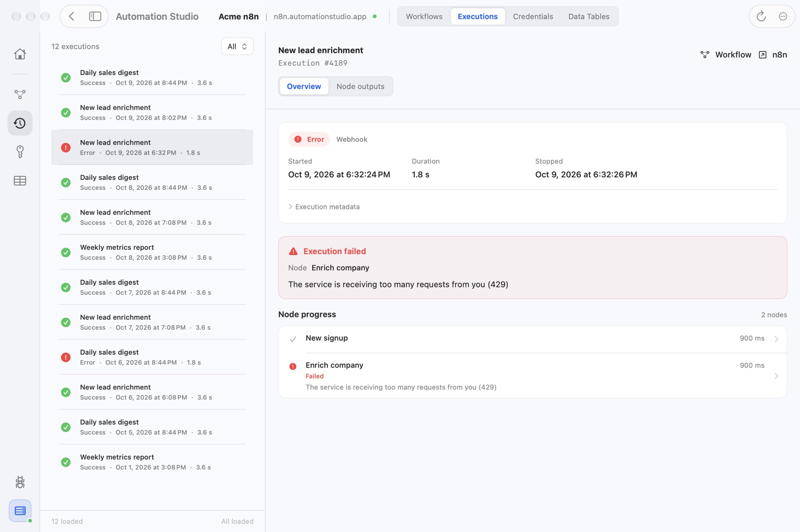
Task: Select the Node outputs tab
Action: [360, 86]
